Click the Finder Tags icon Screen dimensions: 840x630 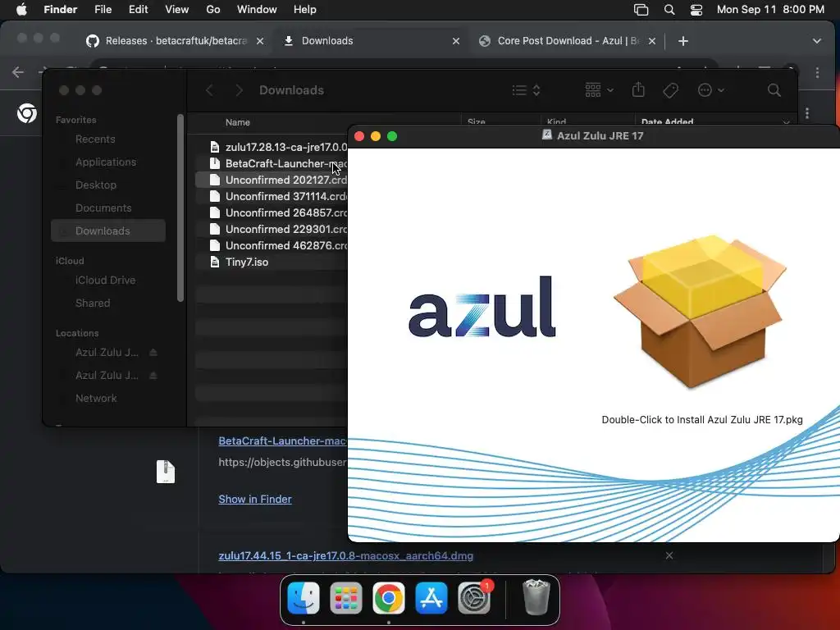(670, 90)
